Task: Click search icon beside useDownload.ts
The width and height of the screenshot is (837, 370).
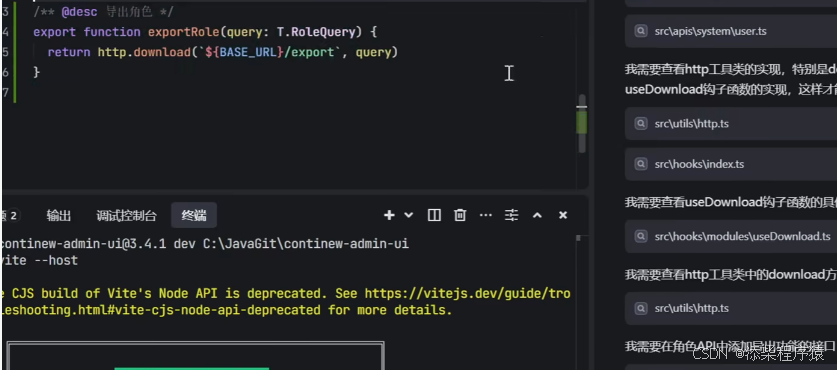Action: pyautogui.click(x=641, y=236)
